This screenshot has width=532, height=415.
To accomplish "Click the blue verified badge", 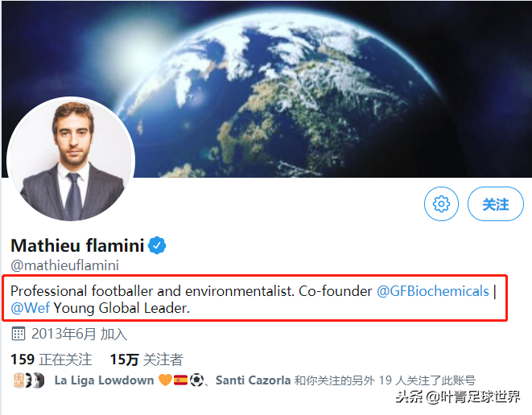I will pos(158,245).
